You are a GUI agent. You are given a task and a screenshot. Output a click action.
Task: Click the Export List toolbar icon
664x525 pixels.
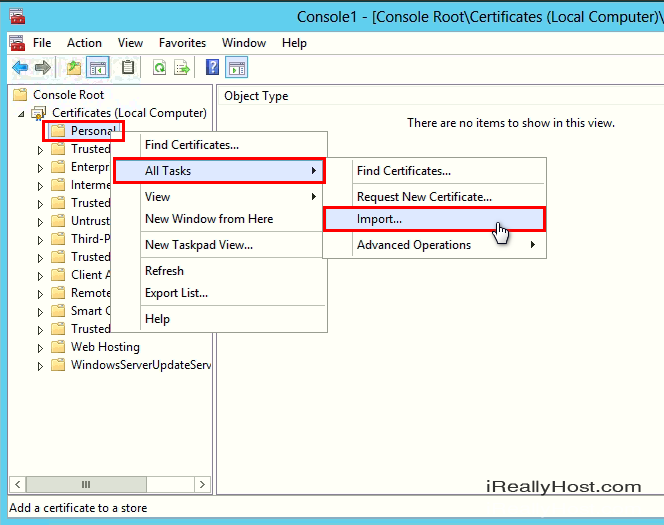pos(182,67)
